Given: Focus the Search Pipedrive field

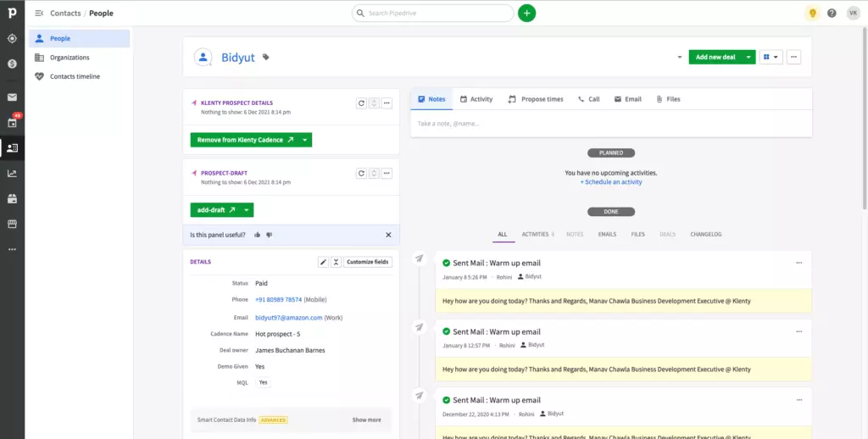Looking at the screenshot, I should pyautogui.click(x=433, y=13).
